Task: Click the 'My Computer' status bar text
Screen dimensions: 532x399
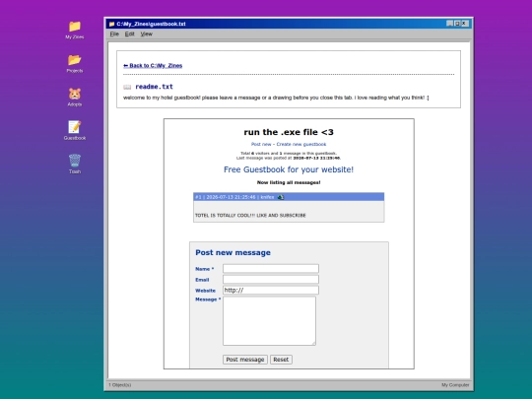Action: pos(455,385)
